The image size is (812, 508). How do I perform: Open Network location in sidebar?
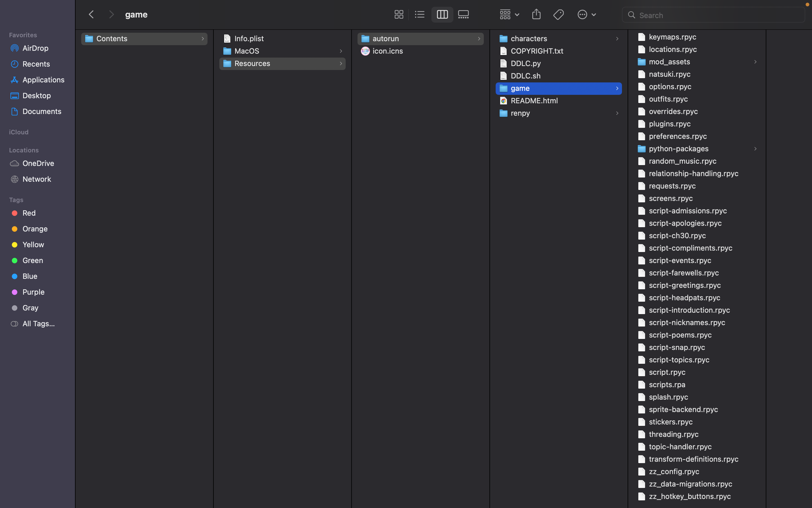[37, 179]
